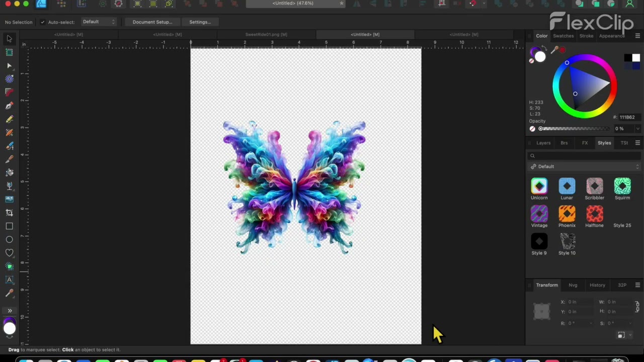Switch to Brs brushes tab
Viewport: 644px width, 362px height.
pos(564,143)
